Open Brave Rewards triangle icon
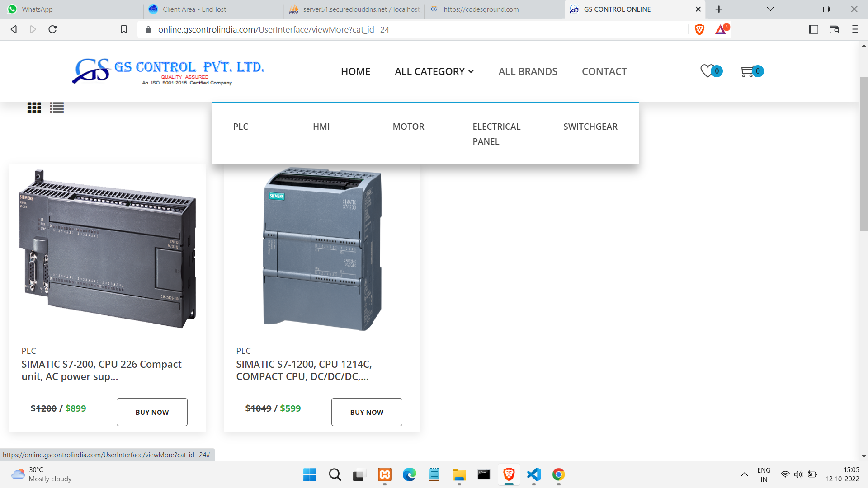The image size is (868, 488). (x=721, y=29)
